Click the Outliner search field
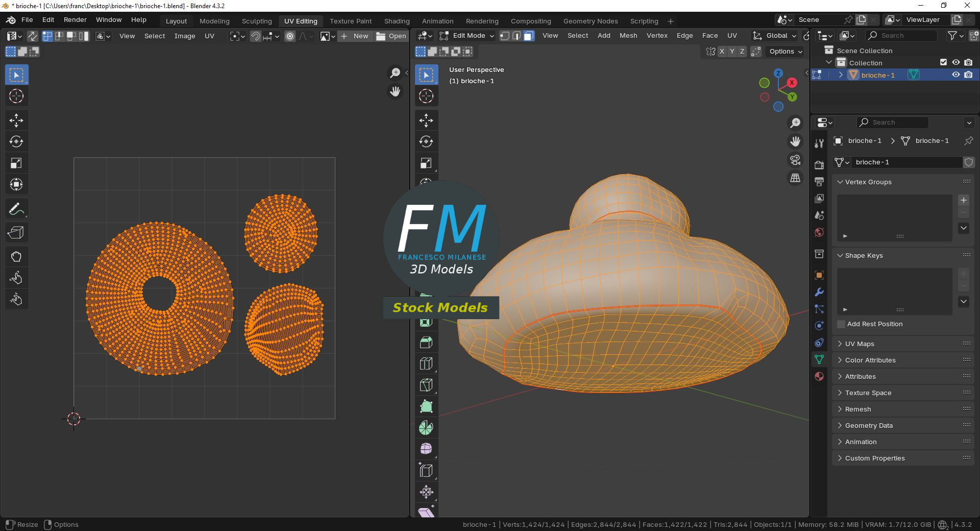 tap(901, 36)
